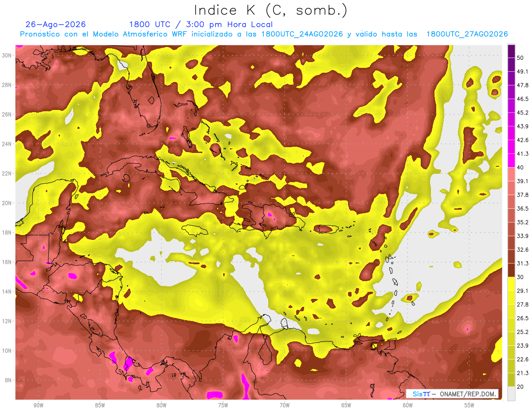
Task: Click the dark brown swatch between 30 and 31.3
Action: [511, 270]
